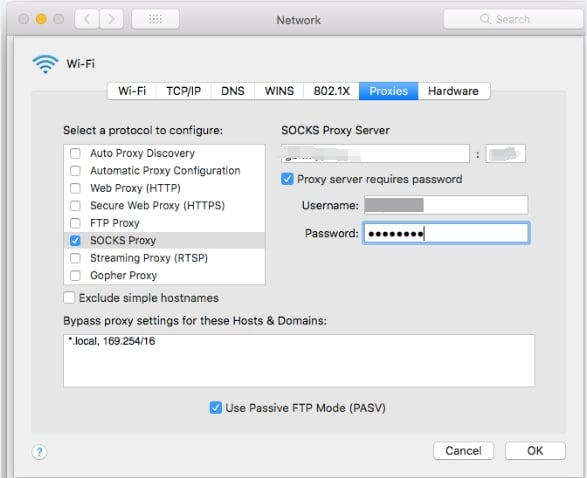Go back with the left arrow toolbar button
Viewport: 587px width, 478px height.
87,19
